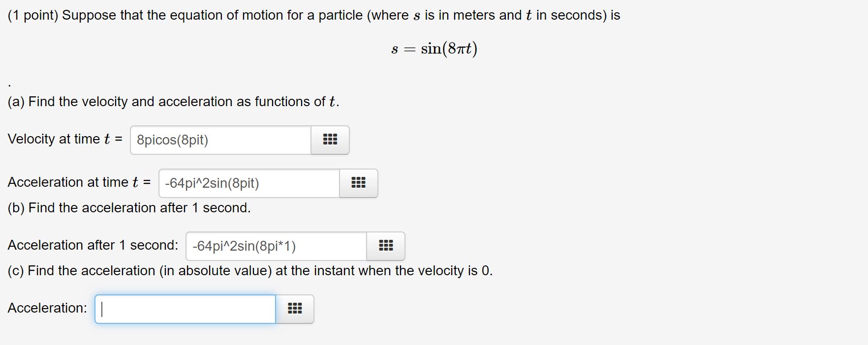Click the 'Acceleration after 1 second:' label

pos(93,245)
